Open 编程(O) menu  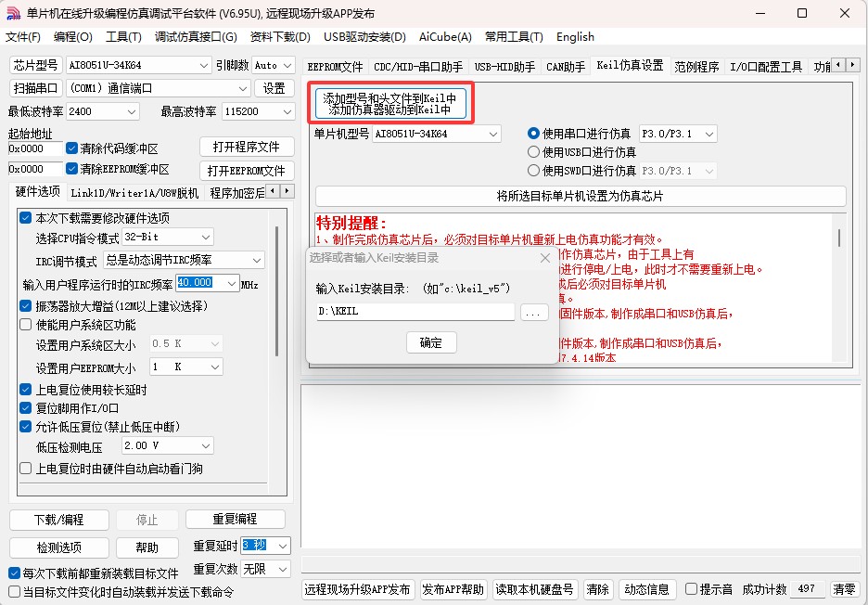tap(72, 37)
